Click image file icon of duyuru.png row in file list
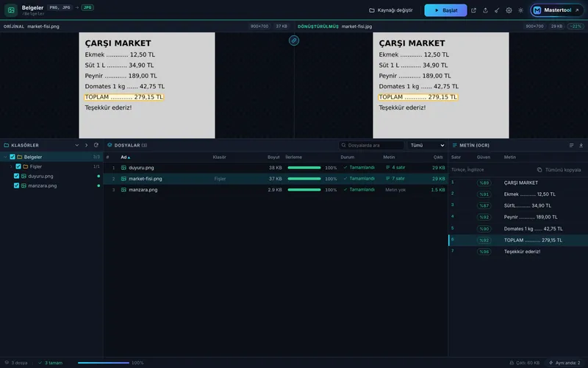588x368 pixels. (x=123, y=168)
